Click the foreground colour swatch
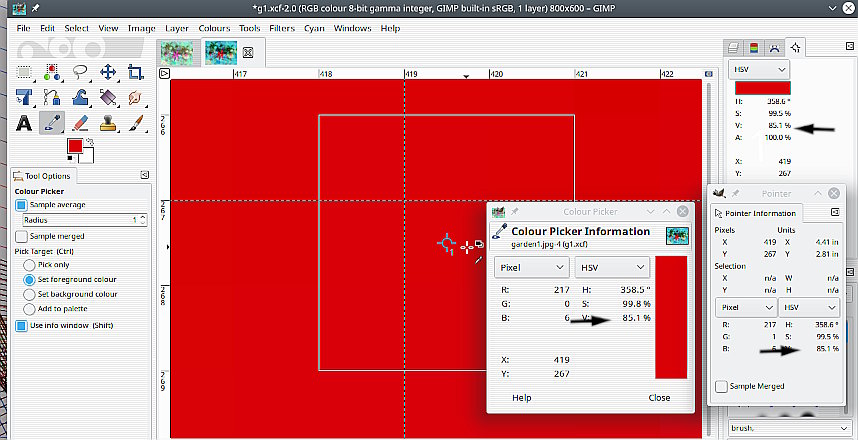The height and width of the screenshot is (440, 858). (x=74, y=146)
